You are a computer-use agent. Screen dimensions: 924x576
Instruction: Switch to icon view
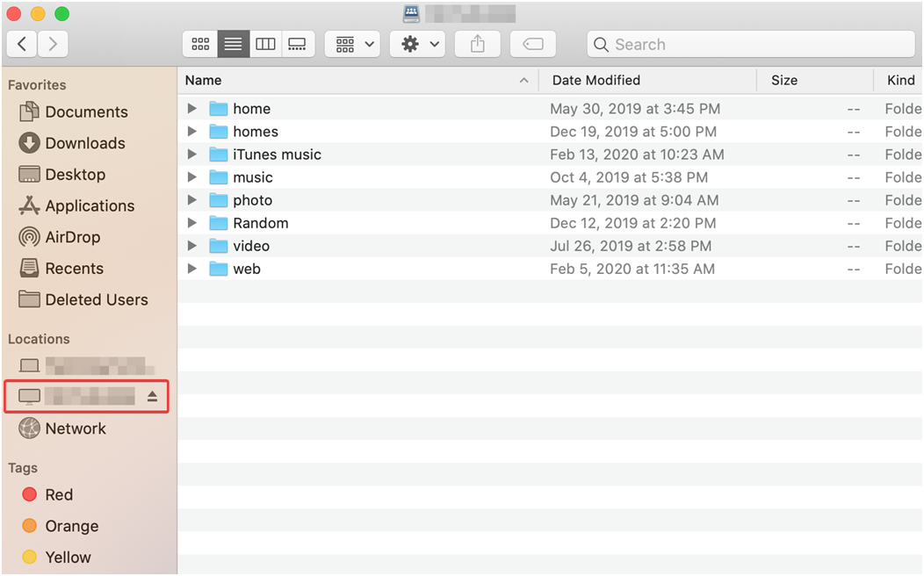pyautogui.click(x=200, y=44)
